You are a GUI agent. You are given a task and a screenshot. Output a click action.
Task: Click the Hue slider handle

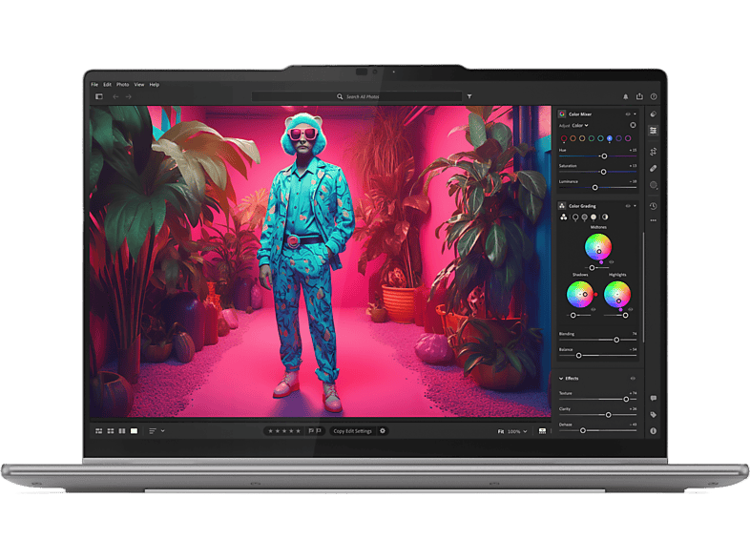(x=604, y=156)
